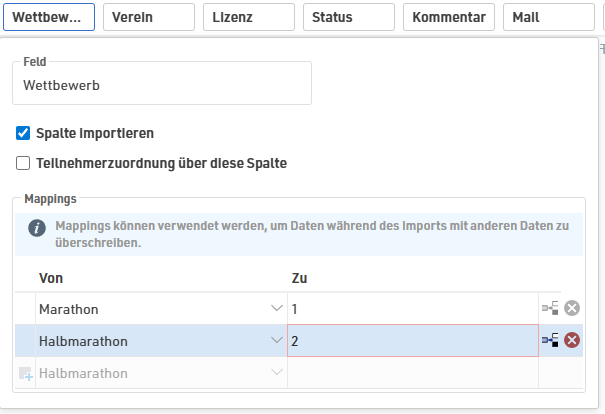Click the Zu field with value 1

(x=412, y=309)
